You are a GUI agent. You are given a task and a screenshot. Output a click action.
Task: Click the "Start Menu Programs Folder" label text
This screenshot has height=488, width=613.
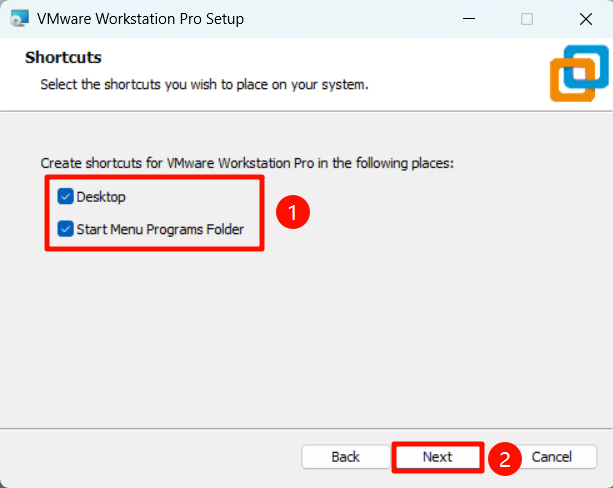(x=159, y=229)
